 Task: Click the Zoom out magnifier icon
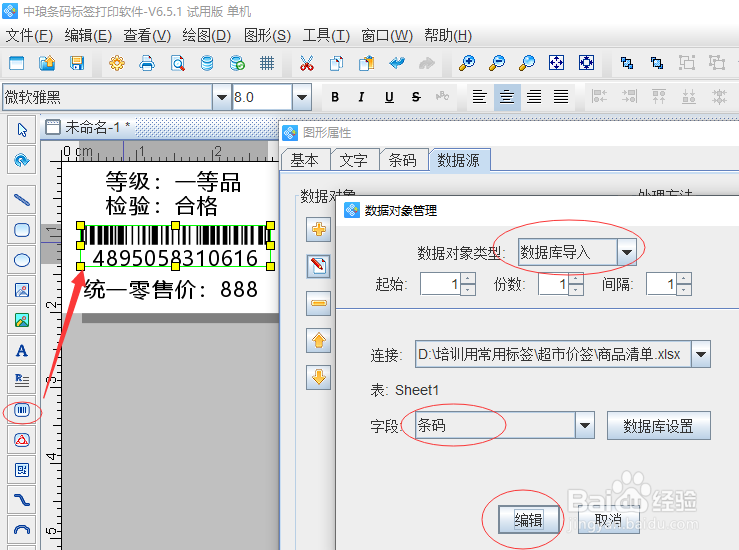pyautogui.click(x=497, y=63)
